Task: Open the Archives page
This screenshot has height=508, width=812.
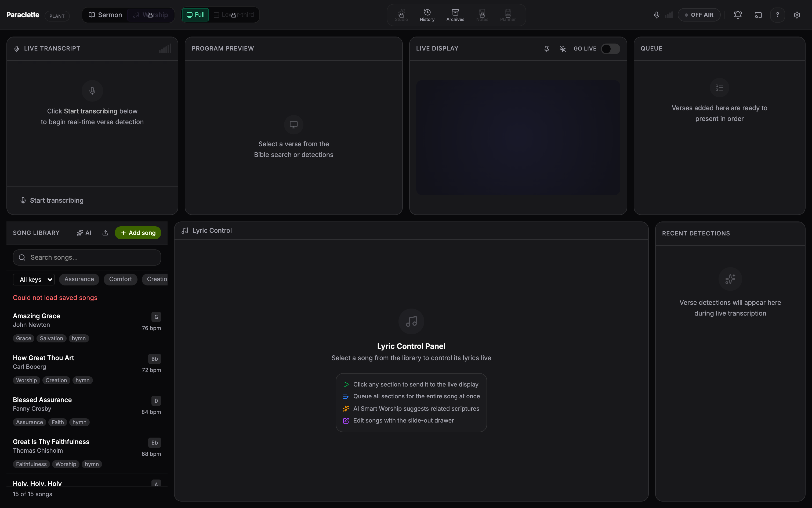Action: pyautogui.click(x=455, y=15)
